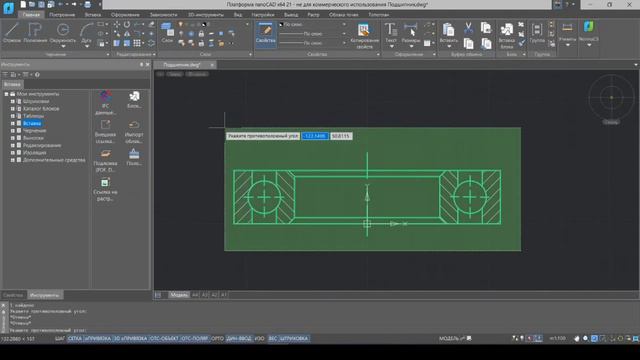
Task: Toggle ОТС-ПОЛЯР polar tracking
Action: [194, 338]
